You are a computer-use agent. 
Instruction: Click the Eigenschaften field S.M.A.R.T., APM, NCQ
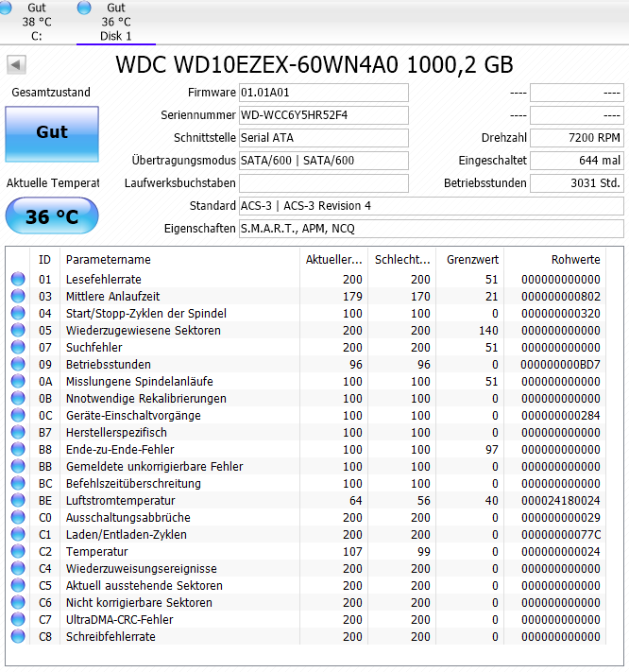432,229
